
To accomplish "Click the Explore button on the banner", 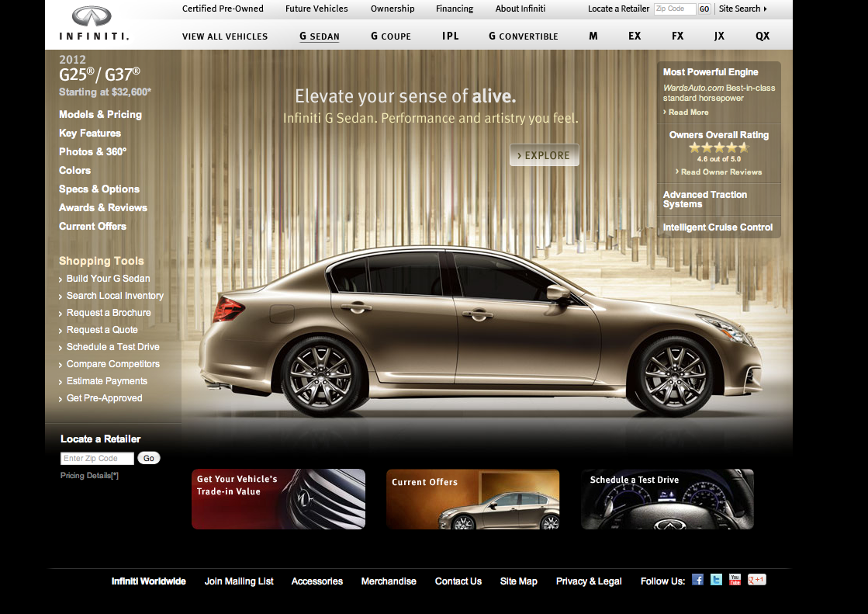I will pos(545,155).
